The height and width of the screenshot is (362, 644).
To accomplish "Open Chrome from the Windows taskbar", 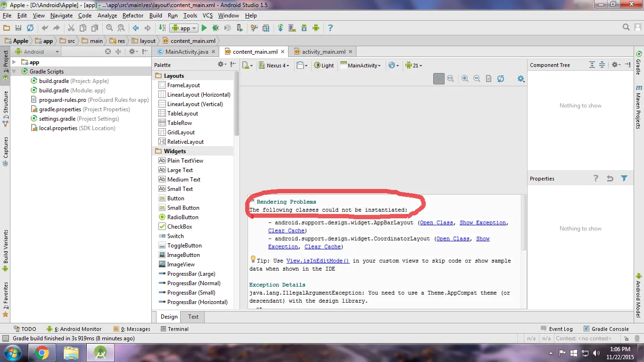I will pyautogui.click(x=41, y=353).
